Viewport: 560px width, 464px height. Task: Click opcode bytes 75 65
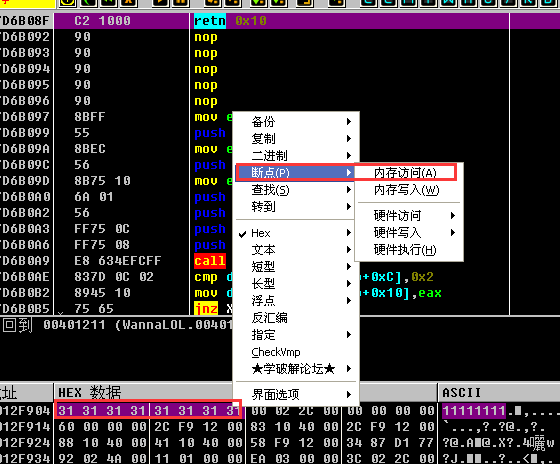click(94, 309)
